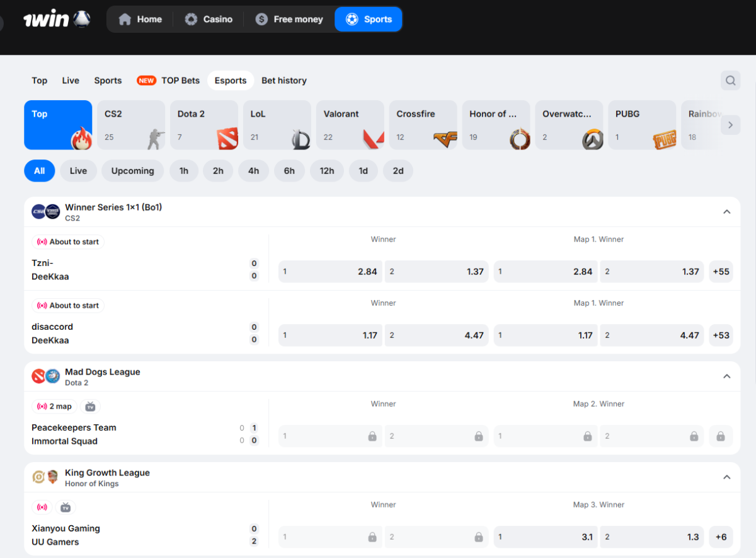756x558 pixels.
Task: Filter matches within 2d
Action: [398, 171]
